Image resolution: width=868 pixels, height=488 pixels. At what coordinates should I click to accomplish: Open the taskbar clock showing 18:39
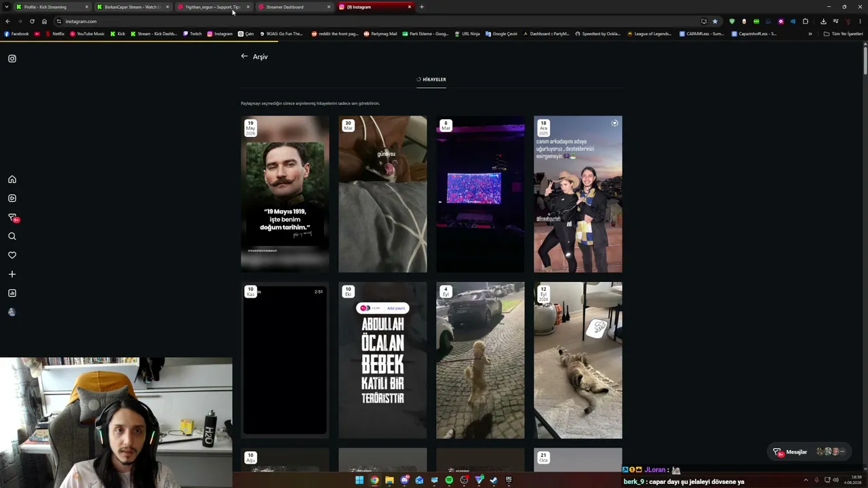852,481
